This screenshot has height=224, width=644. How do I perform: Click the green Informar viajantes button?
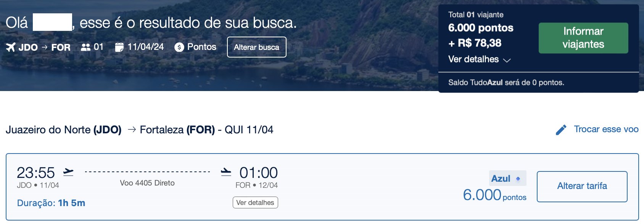(x=583, y=38)
